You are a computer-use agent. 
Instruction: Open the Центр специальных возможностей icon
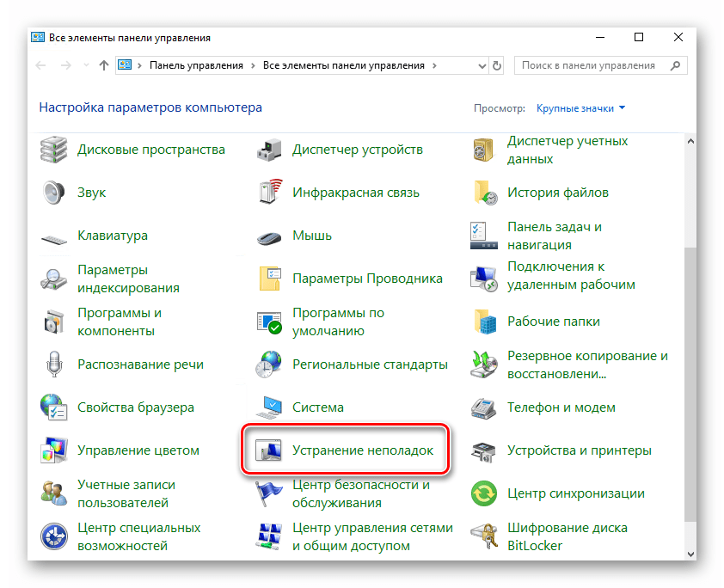point(53,536)
